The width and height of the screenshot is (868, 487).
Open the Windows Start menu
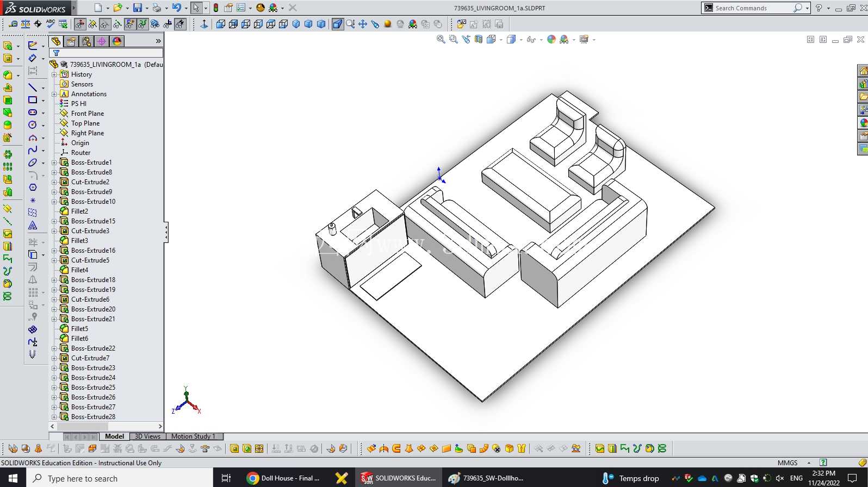tap(13, 478)
